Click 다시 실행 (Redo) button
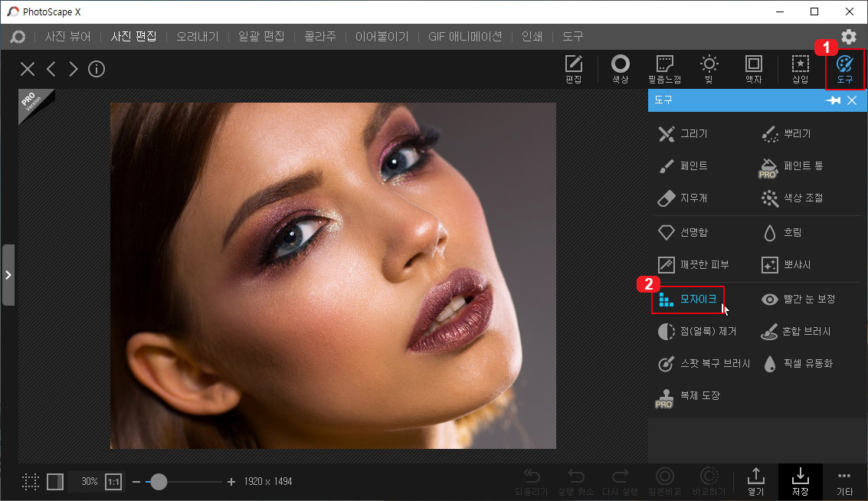The width and height of the screenshot is (868, 501). pyautogui.click(x=620, y=482)
